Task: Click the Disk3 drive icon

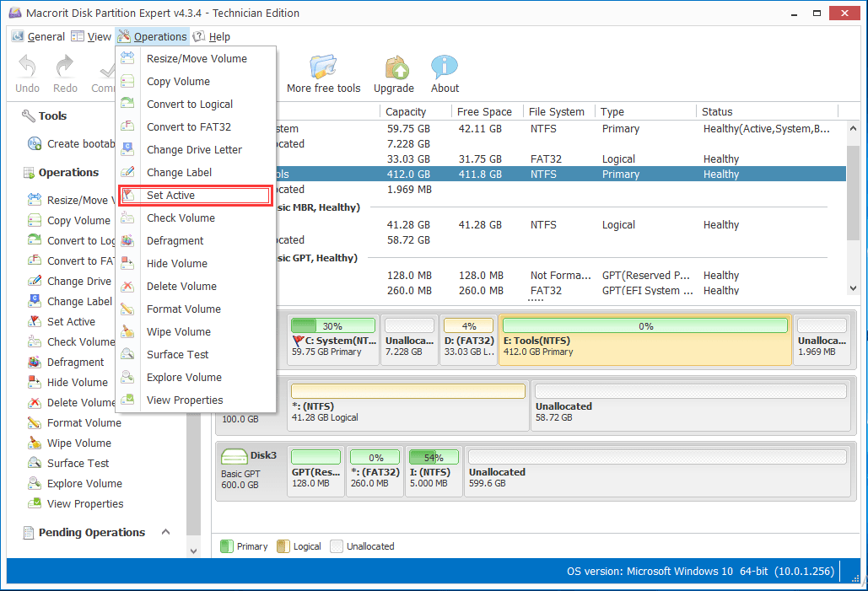Action: coord(234,457)
